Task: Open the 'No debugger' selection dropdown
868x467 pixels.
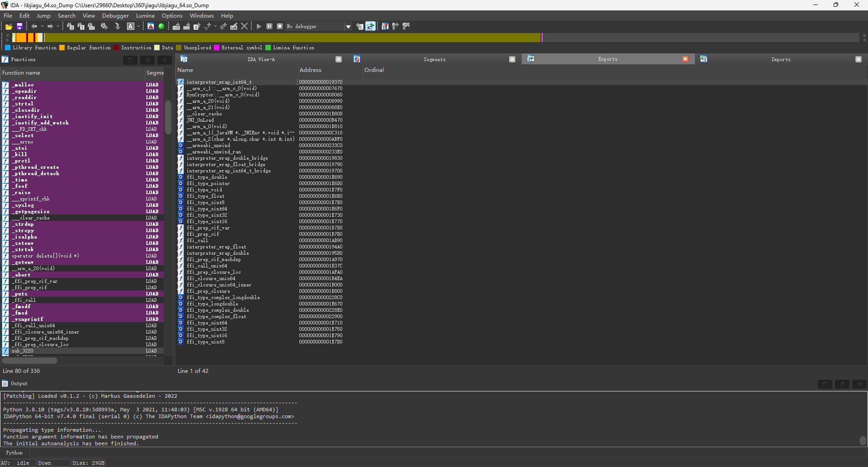Action: pyautogui.click(x=348, y=27)
